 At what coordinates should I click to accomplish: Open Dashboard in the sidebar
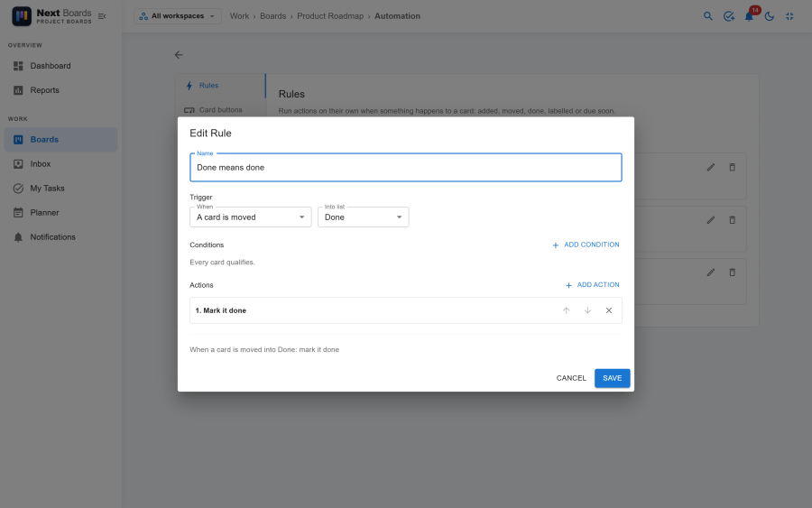pos(61,66)
